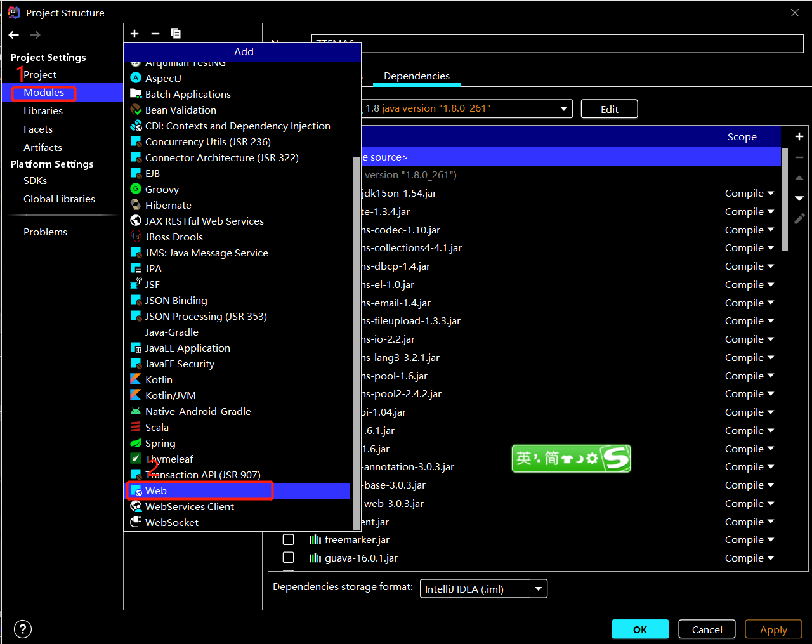The width and height of the screenshot is (812, 644).
Task: Remove dependency with the minus icon
Action: tap(799, 157)
